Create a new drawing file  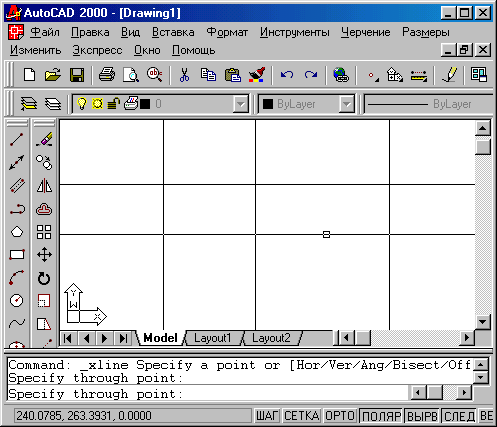[30, 74]
